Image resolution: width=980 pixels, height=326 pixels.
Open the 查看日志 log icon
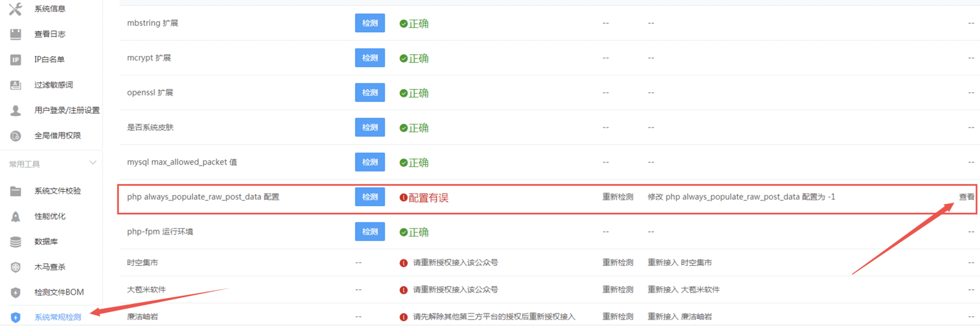pos(15,34)
